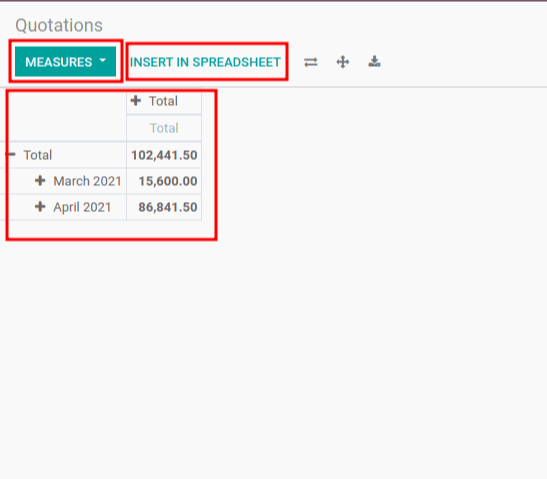The image size is (547, 479).
Task: Expand the March 2021 row
Action: coord(40,180)
